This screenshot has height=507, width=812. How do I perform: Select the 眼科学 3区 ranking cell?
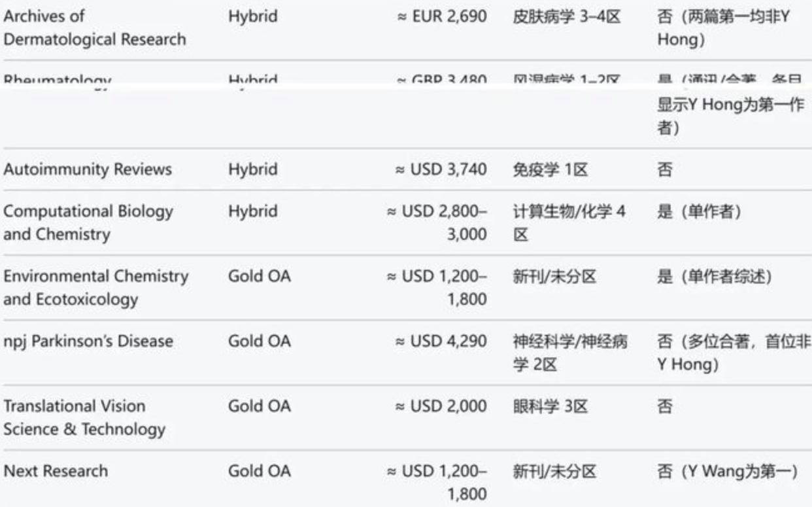(x=550, y=406)
